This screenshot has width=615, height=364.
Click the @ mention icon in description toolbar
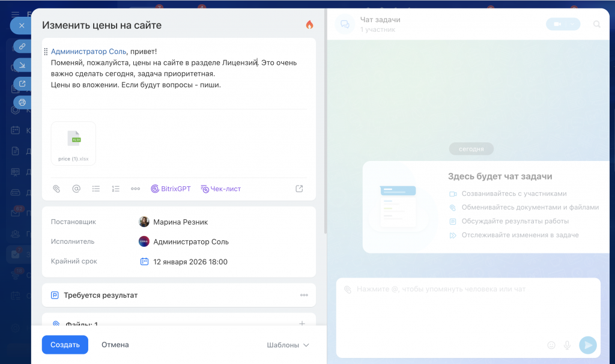tap(76, 189)
